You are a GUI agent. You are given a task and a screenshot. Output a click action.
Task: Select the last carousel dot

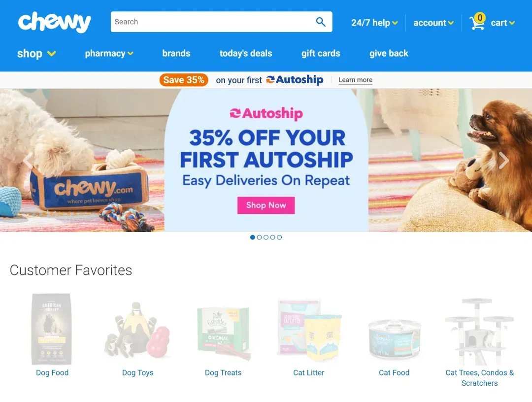[279, 237]
